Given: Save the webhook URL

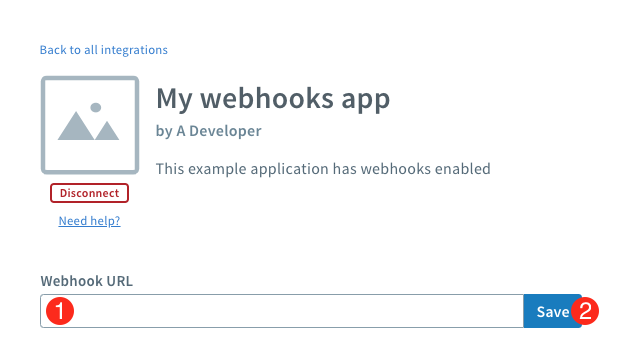Looking at the screenshot, I should [552, 311].
